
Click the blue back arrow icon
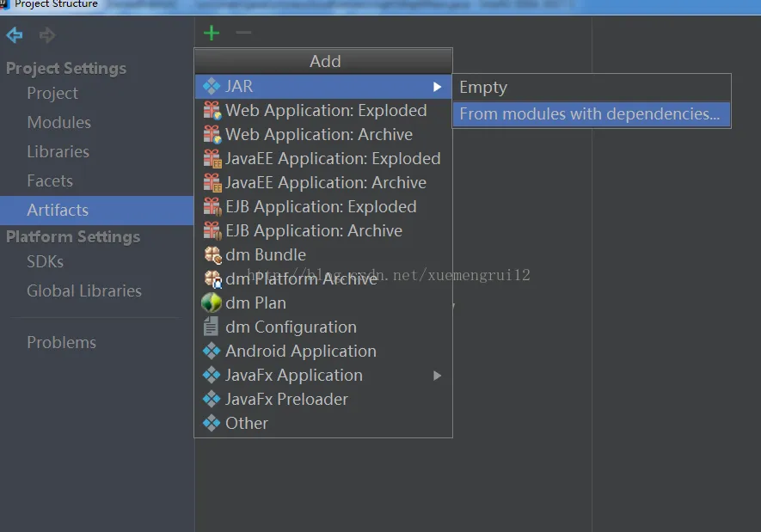pos(15,35)
